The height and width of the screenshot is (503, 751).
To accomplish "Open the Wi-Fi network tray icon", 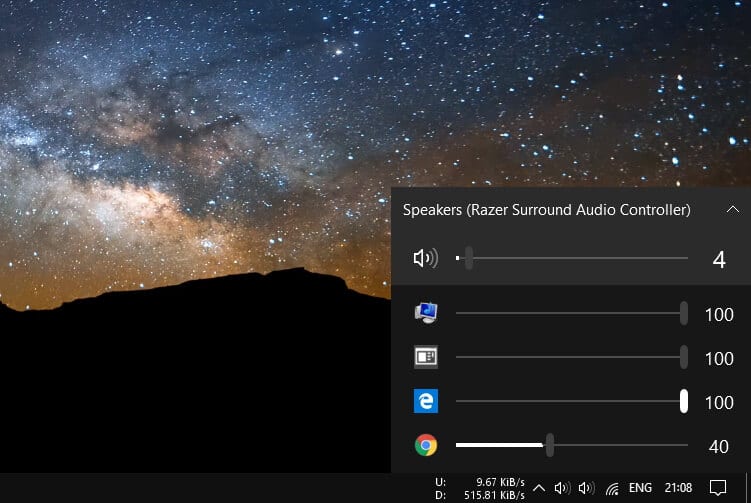I will coord(612,488).
